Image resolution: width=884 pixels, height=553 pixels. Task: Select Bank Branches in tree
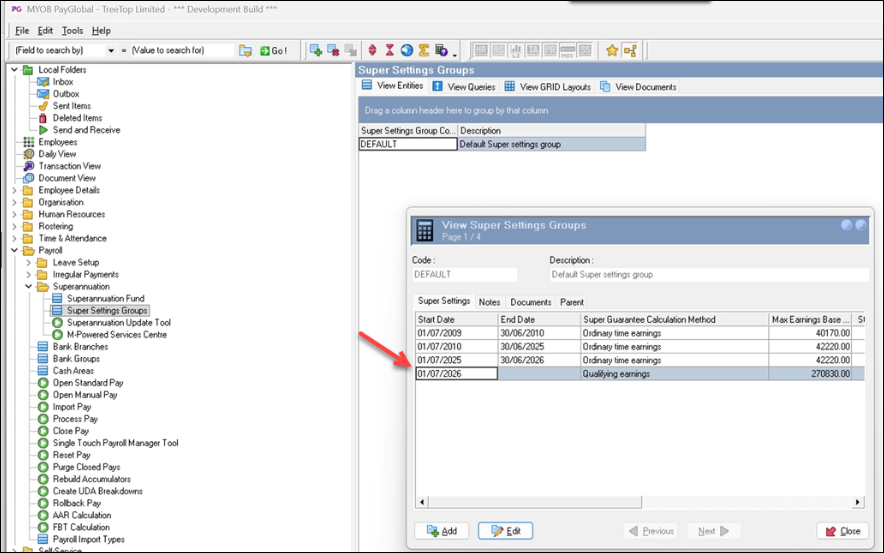[x=80, y=347]
